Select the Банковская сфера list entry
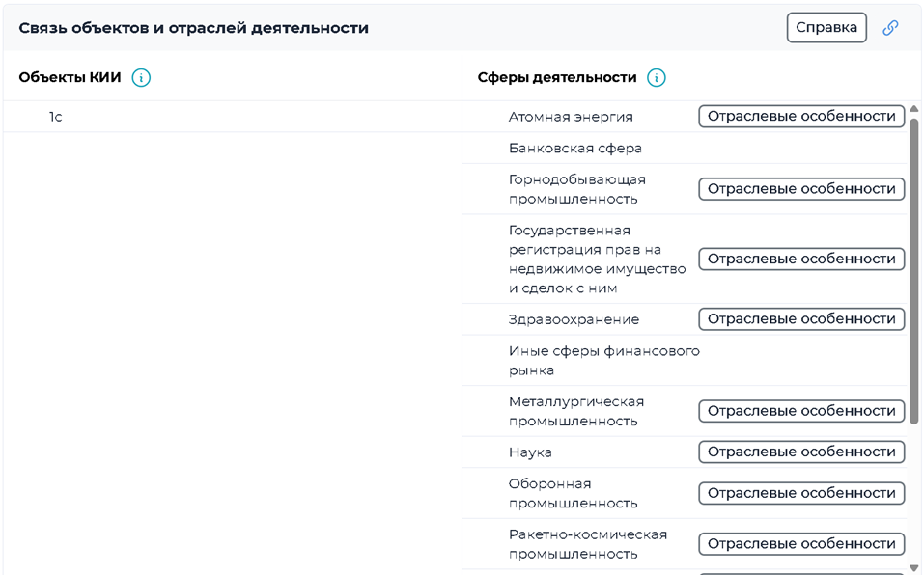Viewport: 924px width, 575px height. pos(574,149)
